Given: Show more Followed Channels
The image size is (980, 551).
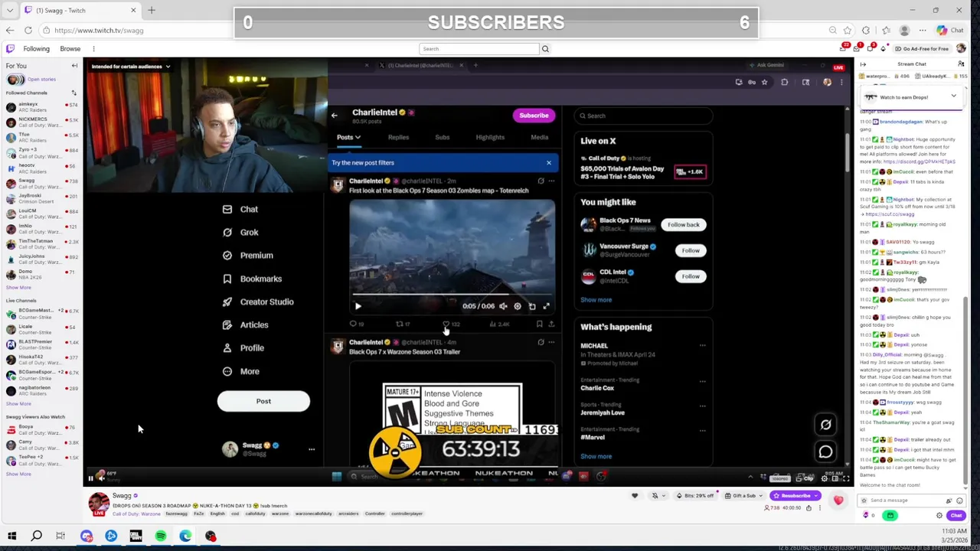Looking at the screenshot, I should (x=19, y=288).
